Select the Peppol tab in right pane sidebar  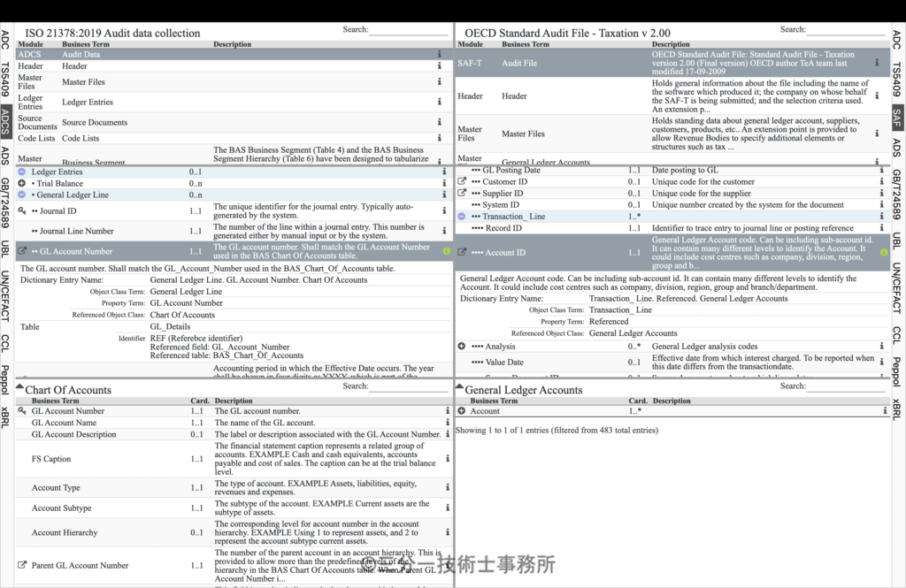pyautogui.click(x=896, y=372)
